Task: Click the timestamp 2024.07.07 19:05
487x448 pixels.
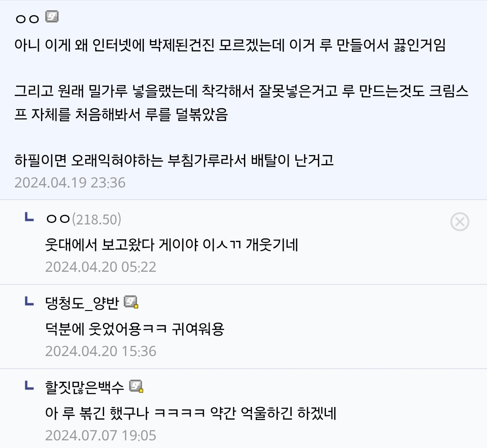Action: tap(101, 435)
